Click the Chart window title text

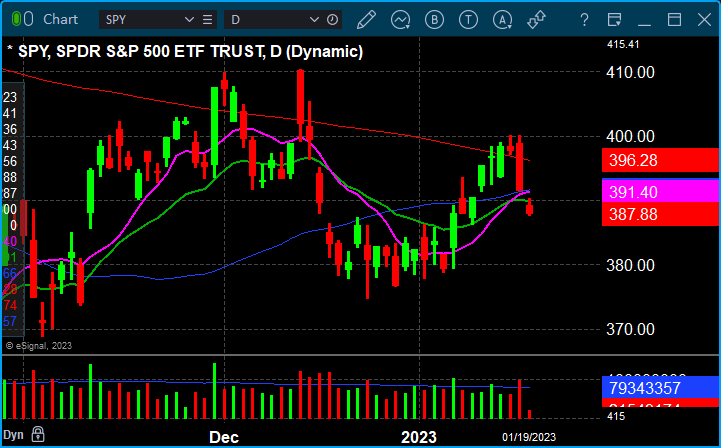coord(61,19)
